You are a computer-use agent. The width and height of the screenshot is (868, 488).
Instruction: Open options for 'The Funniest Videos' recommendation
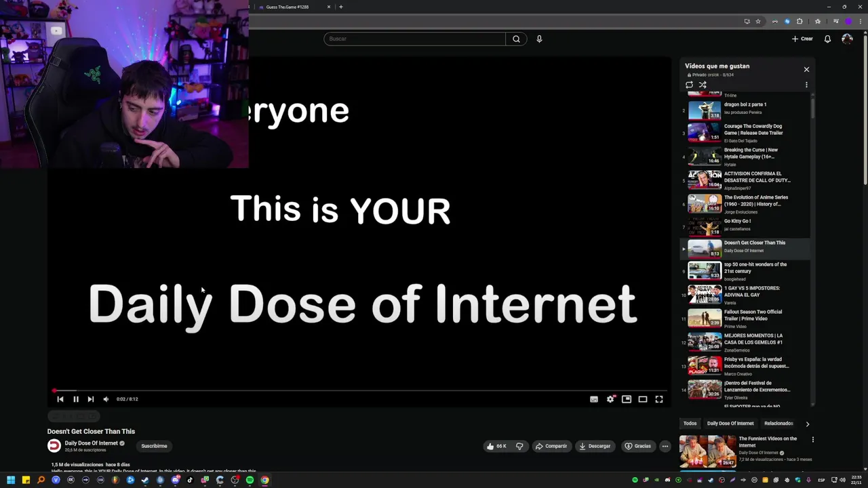click(x=812, y=439)
